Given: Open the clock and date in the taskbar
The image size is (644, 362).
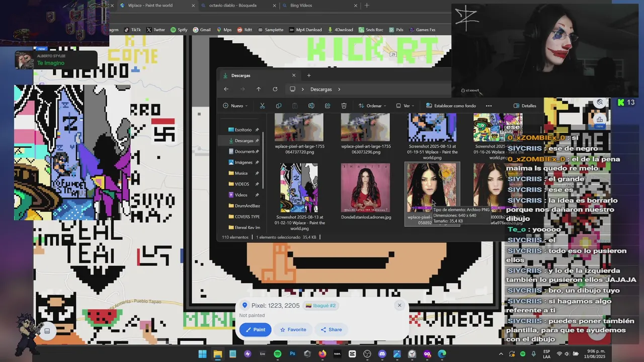Looking at the screenshot, I should 596,354.
